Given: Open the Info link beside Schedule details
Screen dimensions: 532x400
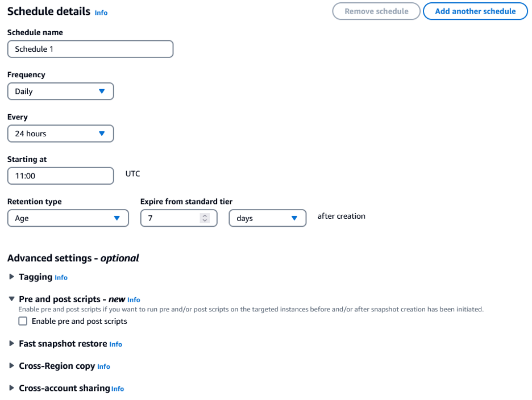Looking at the screenshot, I should [x=101, y=13].
